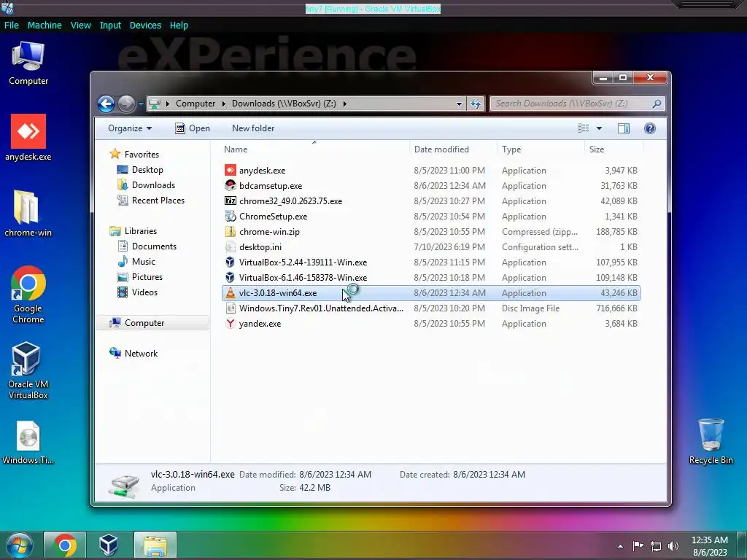The image size is (747, 560).
Task: Expand breadcrumb arrow after Computer
Action: 223,104
